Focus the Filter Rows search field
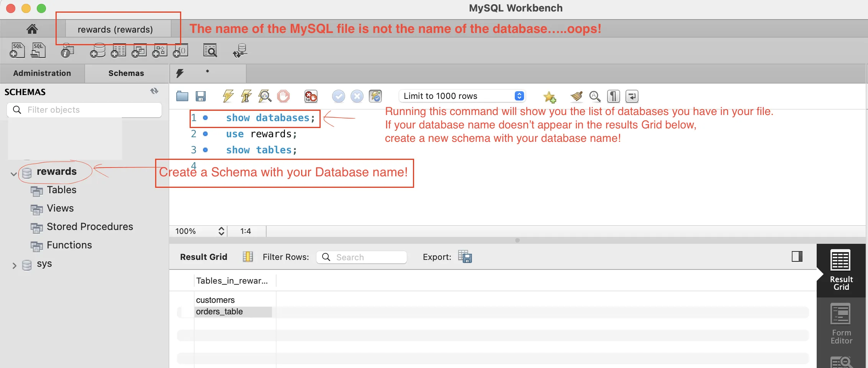The image size is (868, 368). coord(362,257)
